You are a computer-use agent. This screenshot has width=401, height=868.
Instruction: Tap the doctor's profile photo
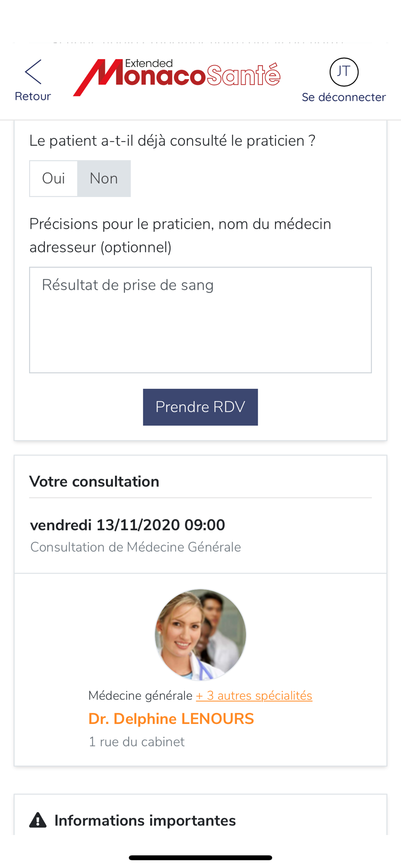point(200,635)
